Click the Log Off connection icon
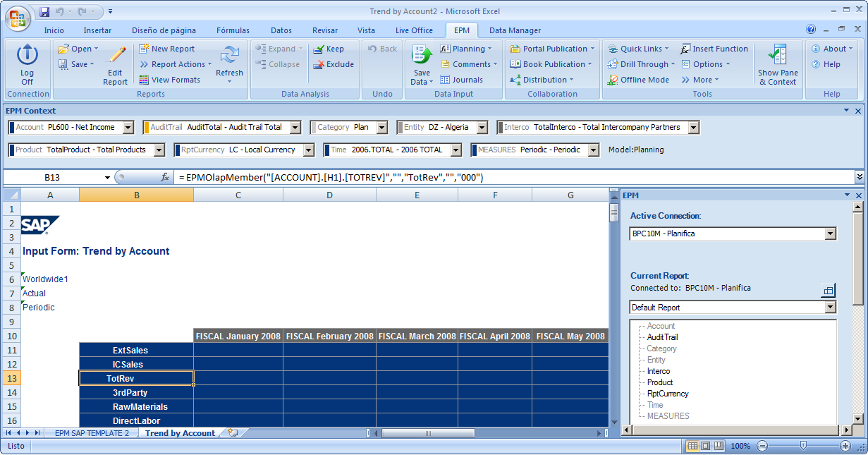This screenshot has height=455, width=868. pyautogui.click(x=27, y=55)
